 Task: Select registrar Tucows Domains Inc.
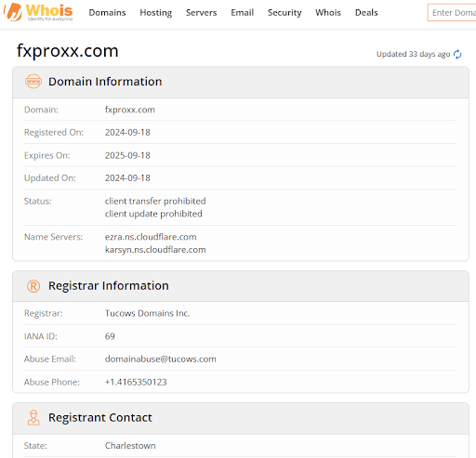[x=147, y=313]
